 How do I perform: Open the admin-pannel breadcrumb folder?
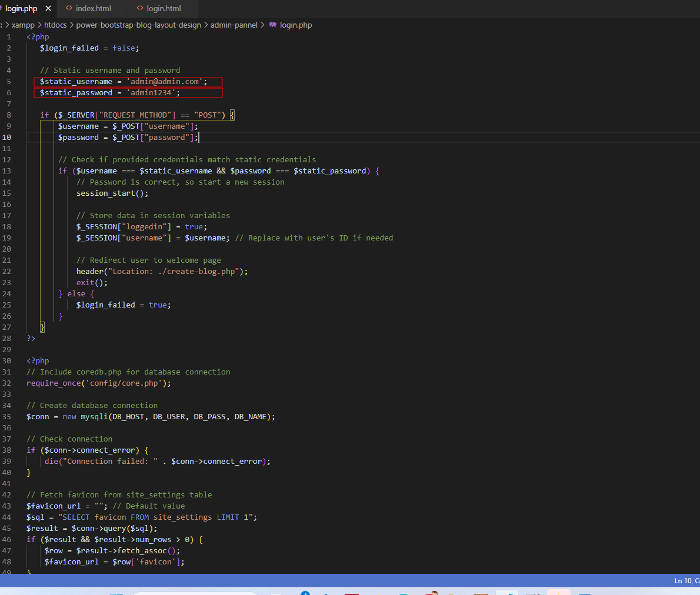point(234,25)
